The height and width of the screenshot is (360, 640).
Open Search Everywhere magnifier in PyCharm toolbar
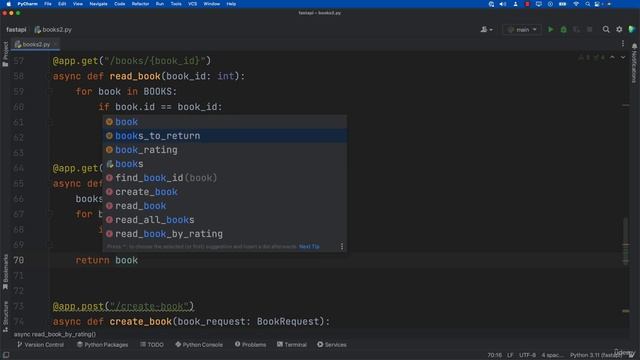(606, 29)
